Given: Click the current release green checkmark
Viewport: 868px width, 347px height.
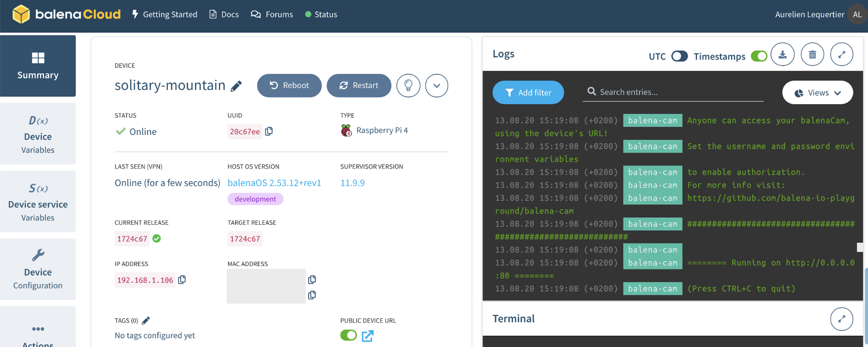Looking at the screenshot, I should pyautogui.click(x=157, y=239).
